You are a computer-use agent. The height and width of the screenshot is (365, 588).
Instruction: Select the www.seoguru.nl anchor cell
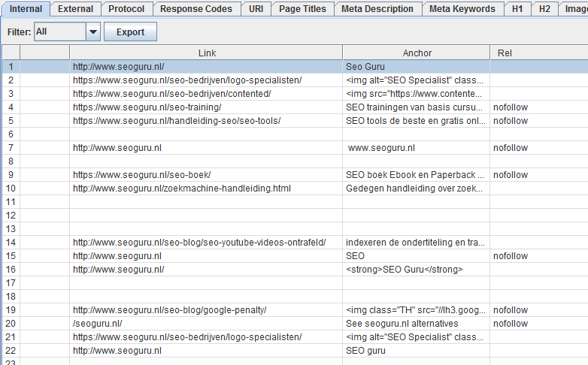417,148
